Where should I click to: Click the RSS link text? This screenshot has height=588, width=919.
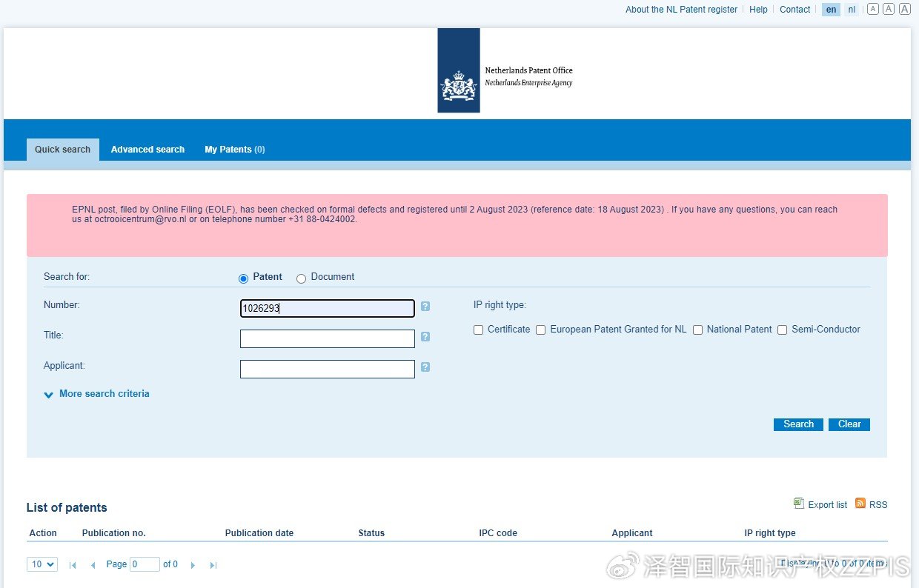[878, 505]
